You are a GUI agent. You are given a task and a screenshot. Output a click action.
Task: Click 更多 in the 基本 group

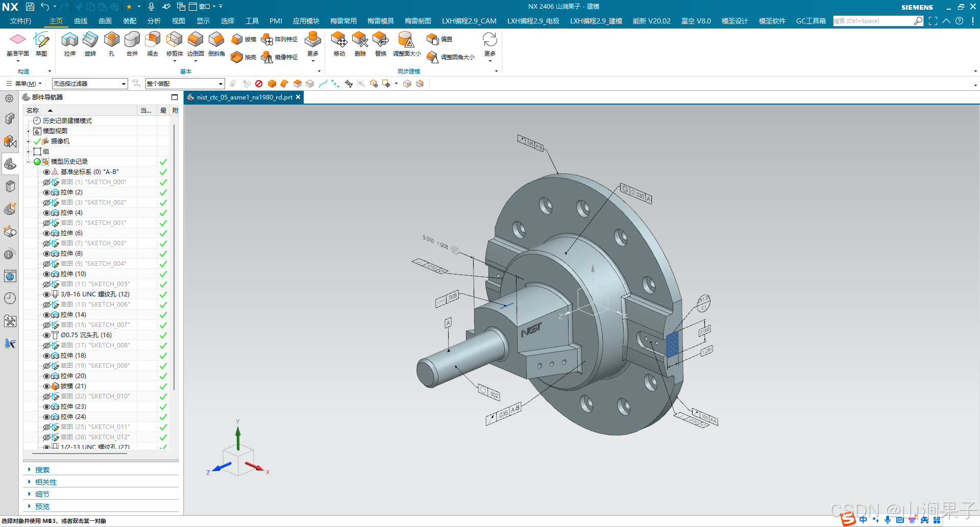point(313,46)
